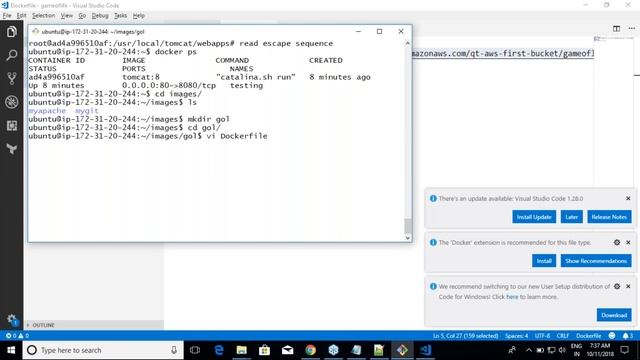The width and height of the screenshot is (640, 360).
Task: Open the Help menu
Action: 139,16
